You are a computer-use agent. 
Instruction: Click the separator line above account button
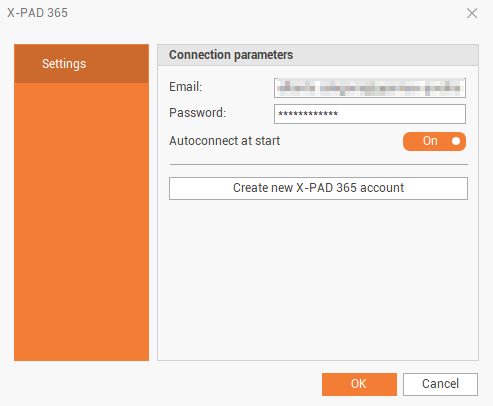pyautogui.click(x=319, y=164)
